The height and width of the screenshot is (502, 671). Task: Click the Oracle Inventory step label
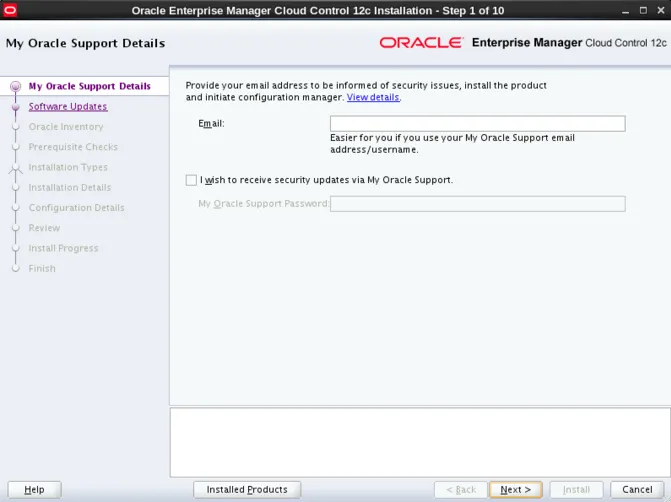point(66,127)
